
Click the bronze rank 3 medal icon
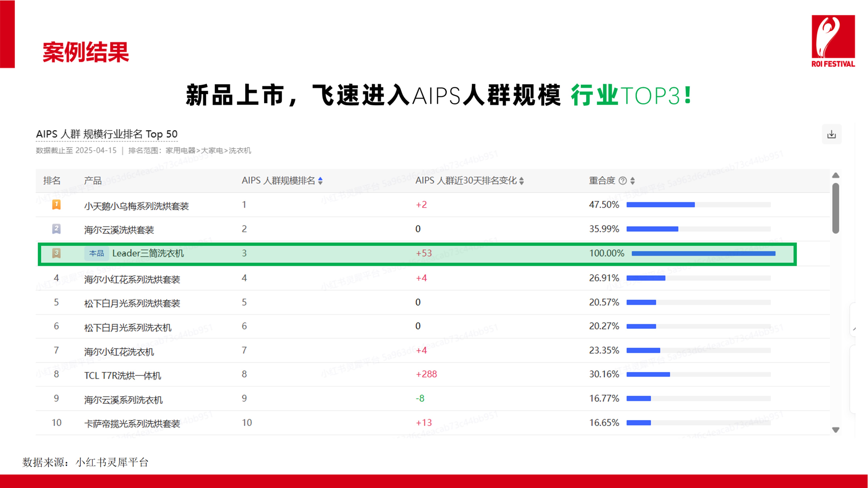(x=56, y=253)
